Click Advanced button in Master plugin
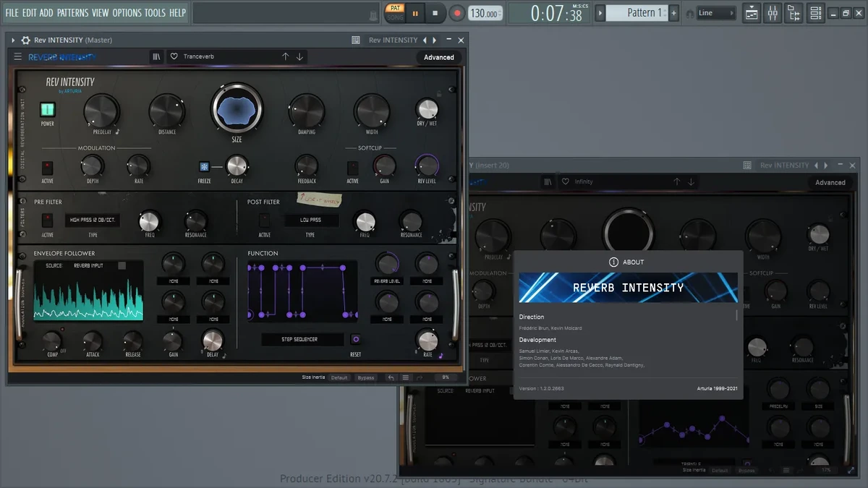868x488 pixels. [439, 57]
